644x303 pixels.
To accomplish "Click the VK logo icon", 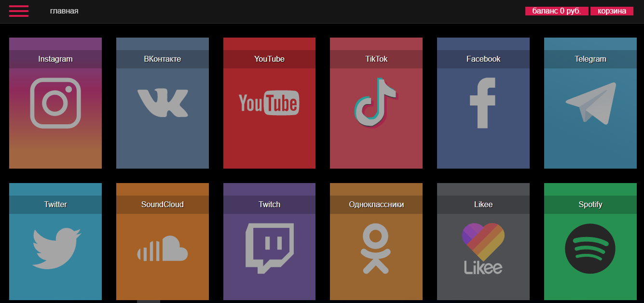I will coord(163,103).
